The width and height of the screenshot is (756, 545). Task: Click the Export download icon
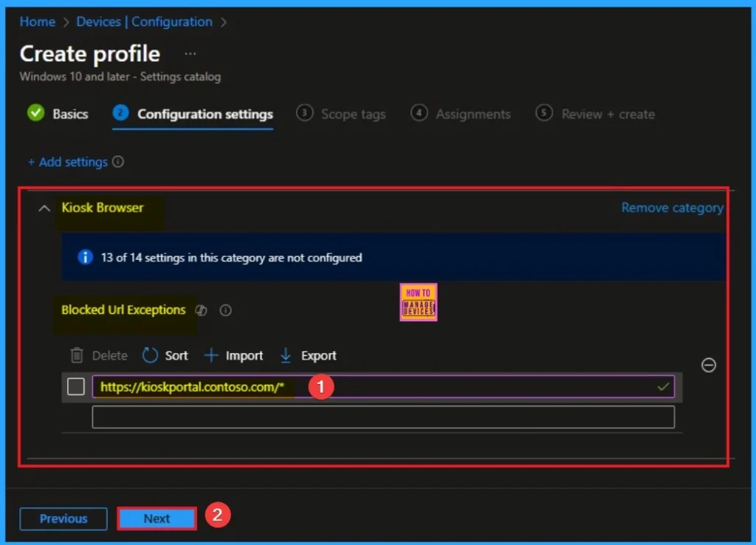(286, 355)
